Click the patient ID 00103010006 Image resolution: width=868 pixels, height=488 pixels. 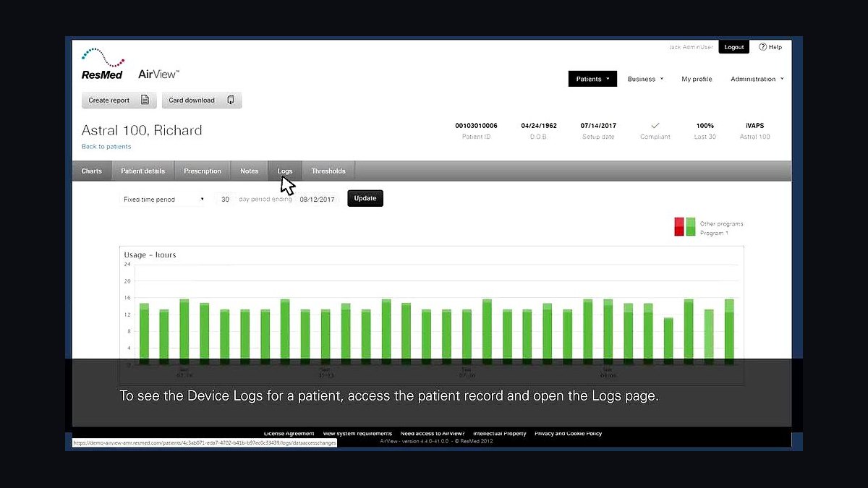click(476, 126)
